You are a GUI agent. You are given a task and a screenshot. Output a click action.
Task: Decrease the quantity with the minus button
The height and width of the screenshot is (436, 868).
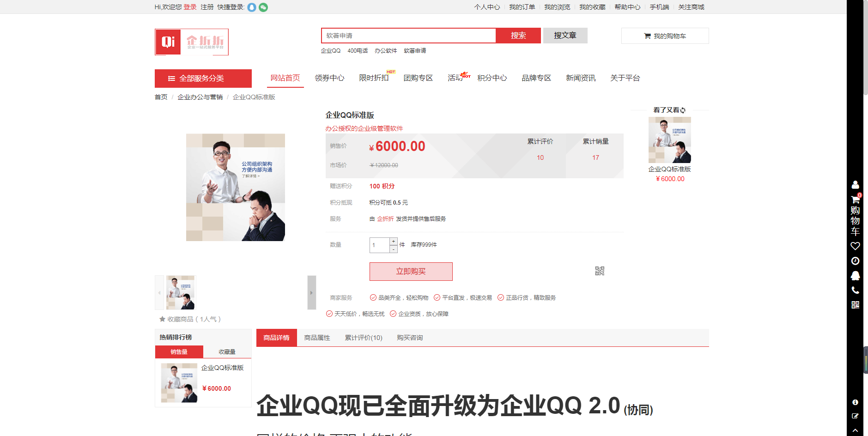pyautogui.click(x=394, y=249)
